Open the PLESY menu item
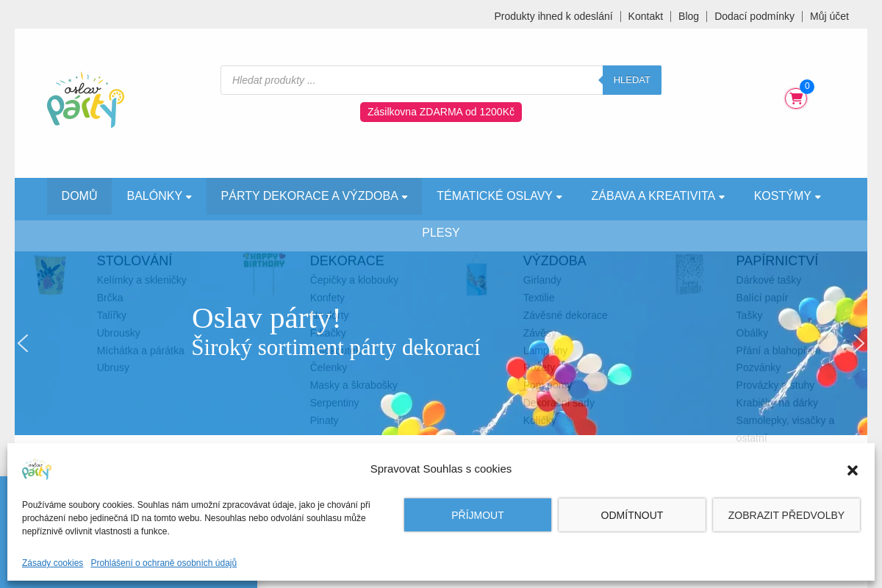The height and width of the screenshot is (588, 882). (441, 233)
